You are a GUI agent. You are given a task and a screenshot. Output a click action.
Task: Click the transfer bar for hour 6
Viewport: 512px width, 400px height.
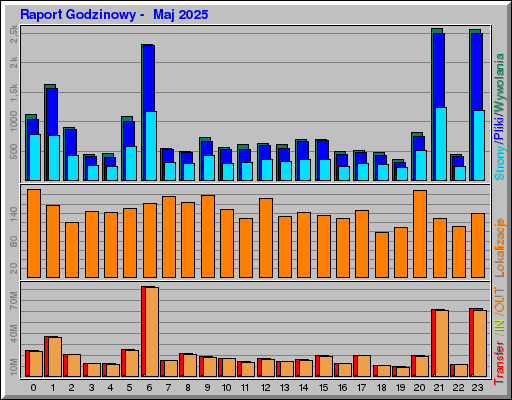click(x=152, y=332)
